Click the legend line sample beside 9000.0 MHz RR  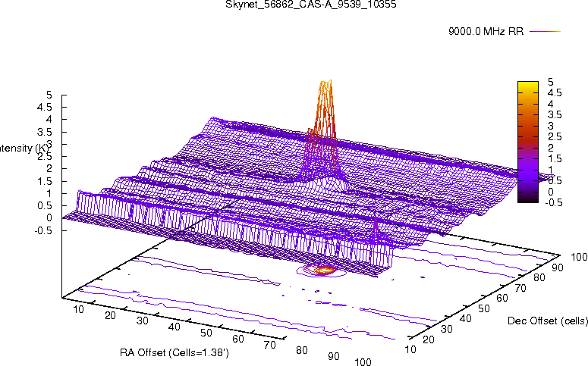tap(545, 32)
